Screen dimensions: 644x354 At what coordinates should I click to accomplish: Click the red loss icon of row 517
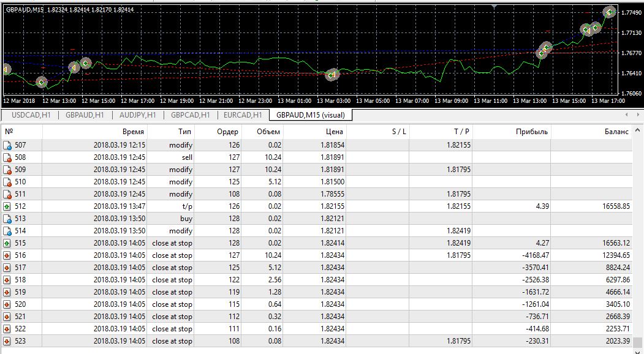pos(7,268)
